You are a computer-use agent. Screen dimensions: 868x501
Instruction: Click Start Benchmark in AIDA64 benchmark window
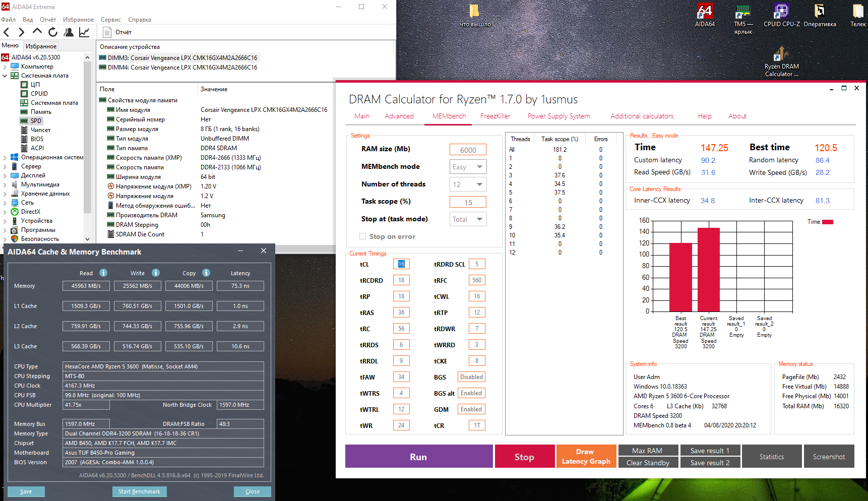pyautogui.click(x=139, y=491)
